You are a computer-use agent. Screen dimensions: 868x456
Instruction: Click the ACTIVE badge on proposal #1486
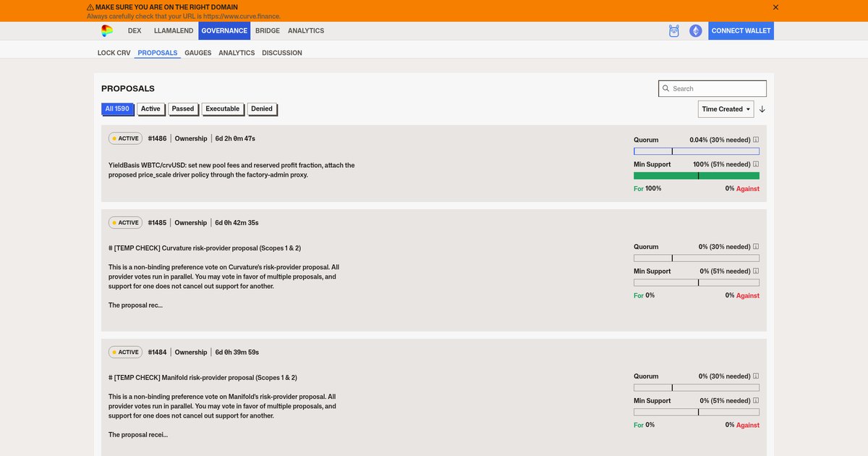click(x=125, y=138)
